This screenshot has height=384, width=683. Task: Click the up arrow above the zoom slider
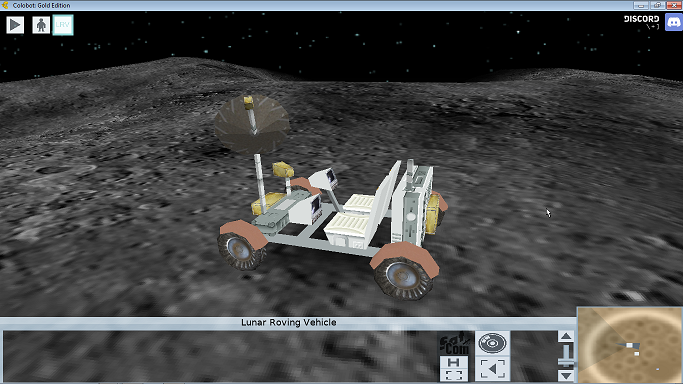click(x=566, y=336)
